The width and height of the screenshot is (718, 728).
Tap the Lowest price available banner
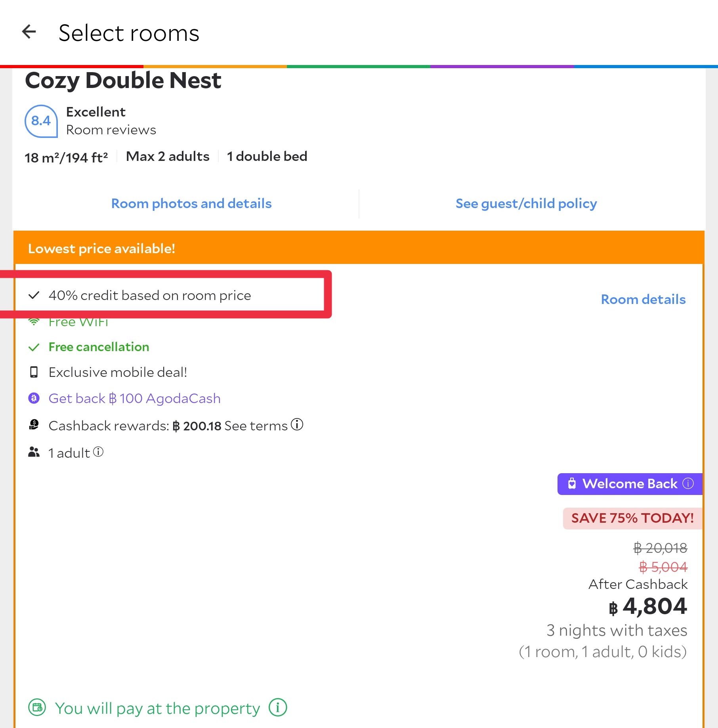(x=101, y=248)
